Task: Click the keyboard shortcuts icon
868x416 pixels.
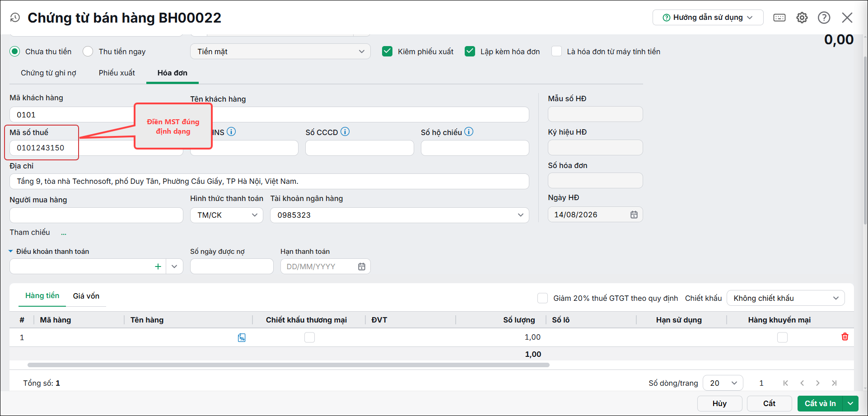Action: (x=779, y=18)
